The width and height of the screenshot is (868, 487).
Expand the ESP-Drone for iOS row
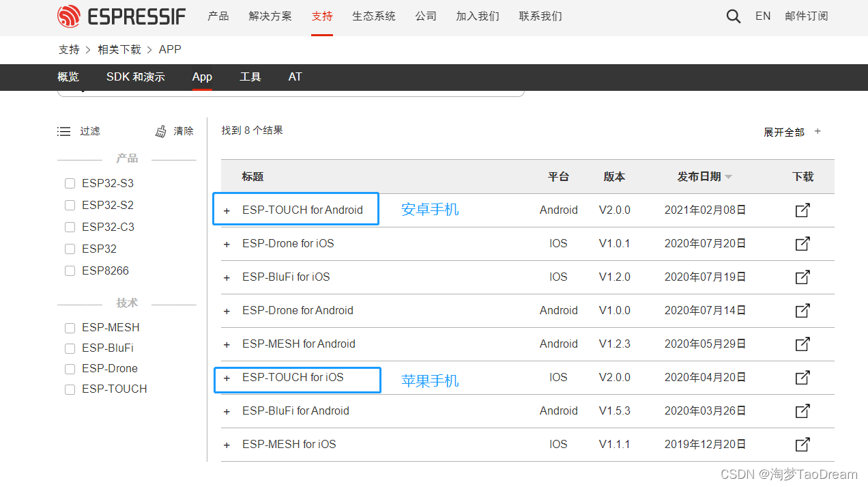point(227,245)
